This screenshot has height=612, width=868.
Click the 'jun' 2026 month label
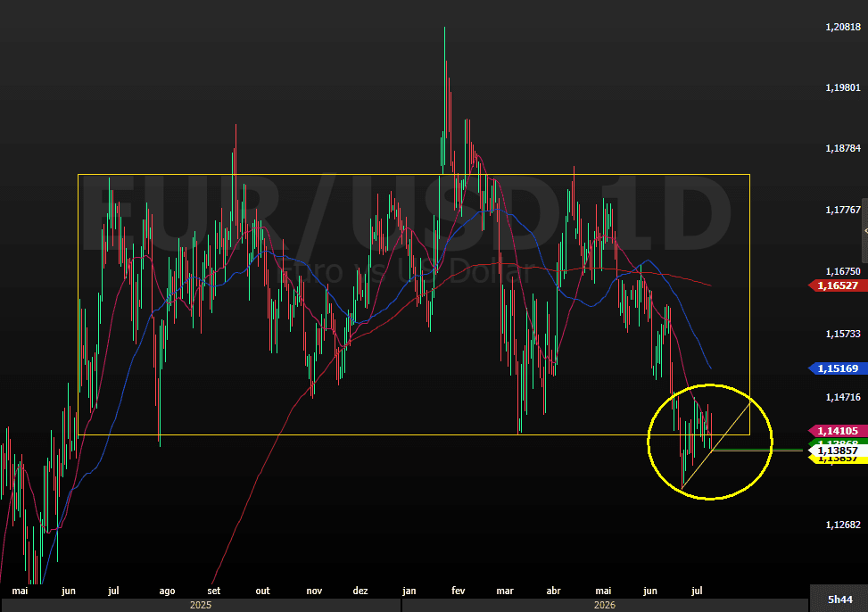point(650,591)
